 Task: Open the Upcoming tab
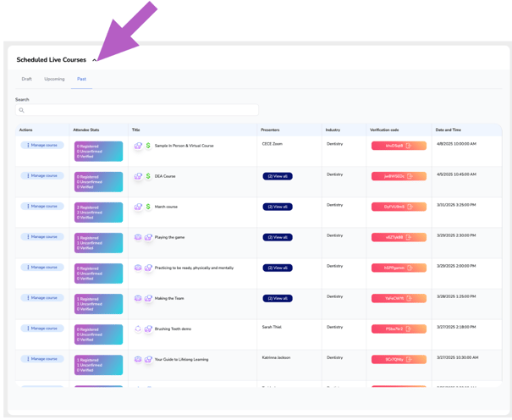pos(54,79)
